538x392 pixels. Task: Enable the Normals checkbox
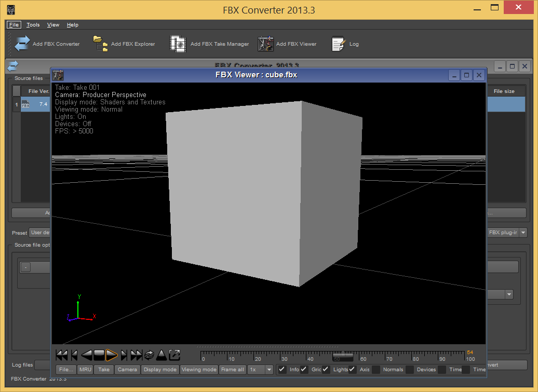[x=376, y=369]
